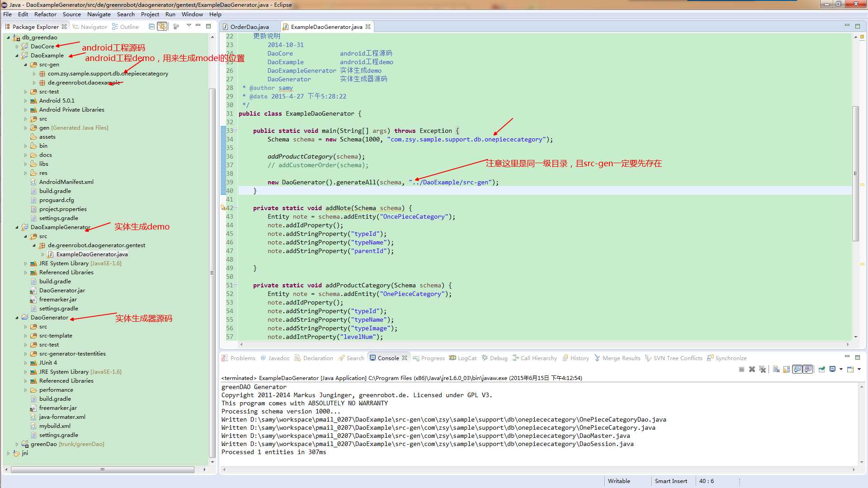Minimize the Console panel
This screenshot has height=488, width=868.
point(847,357)
